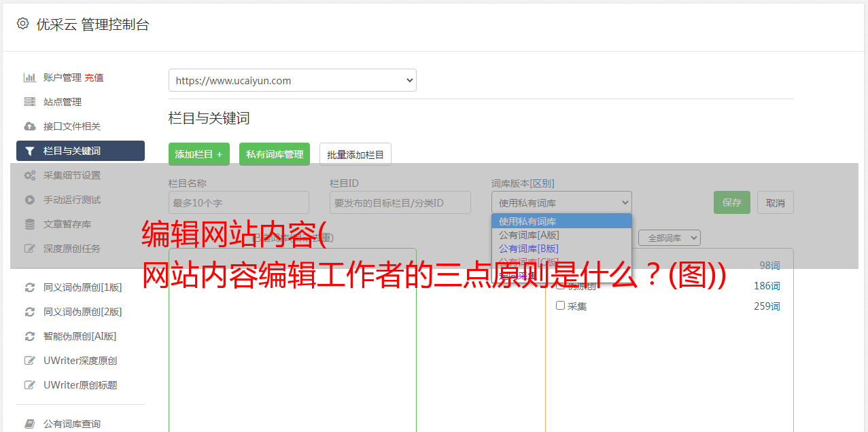Click the filter icon for 栏目与关键词
Viewport: 868px width, 432px height.
coord(29,151)
